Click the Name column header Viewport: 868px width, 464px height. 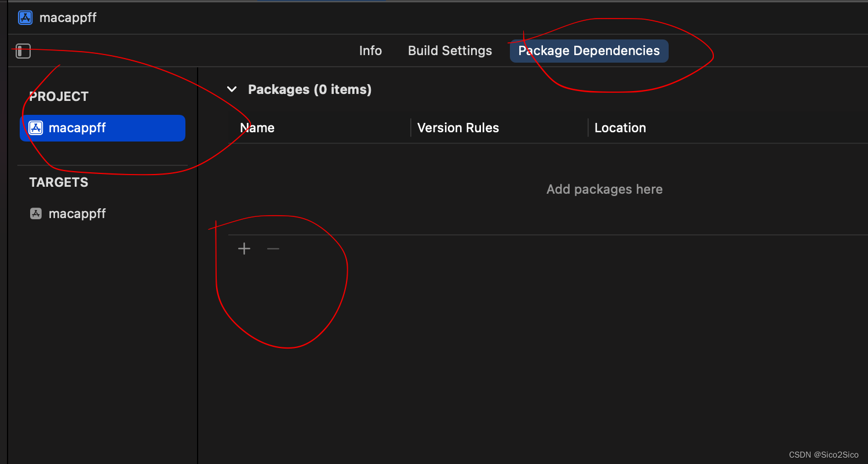click(x=257, y=128)
